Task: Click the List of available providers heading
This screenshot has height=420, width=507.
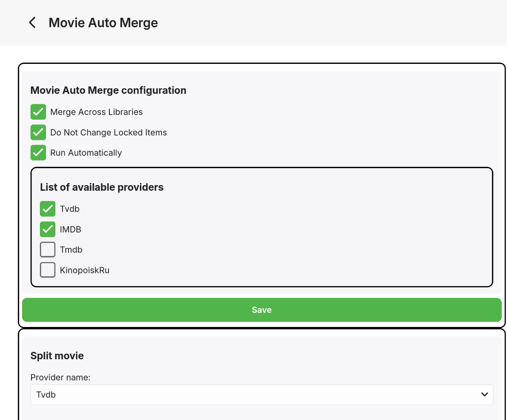Action: [x=102, y=187]
